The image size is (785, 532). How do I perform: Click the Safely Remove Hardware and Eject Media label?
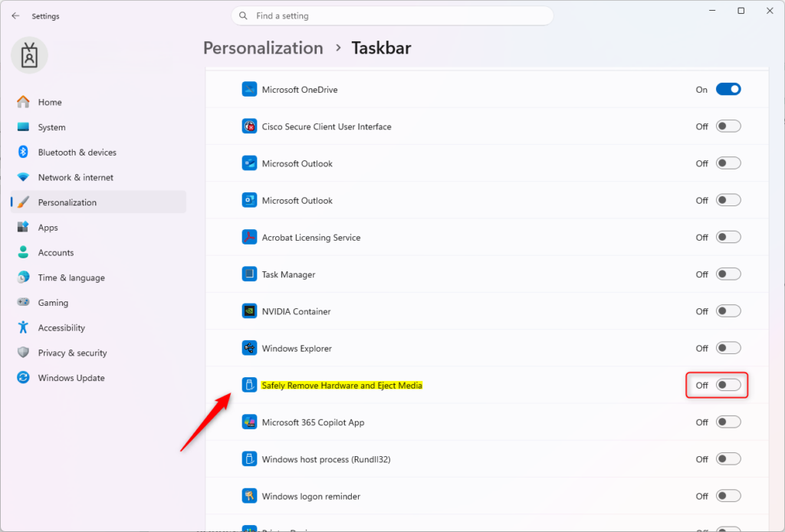pos(342,386)
